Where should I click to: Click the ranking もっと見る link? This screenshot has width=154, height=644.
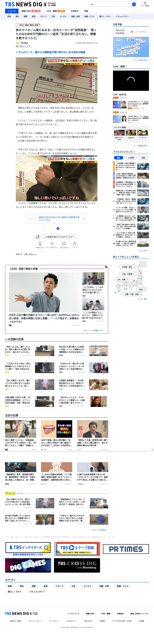pyautogui.click(x=144, y=251)
